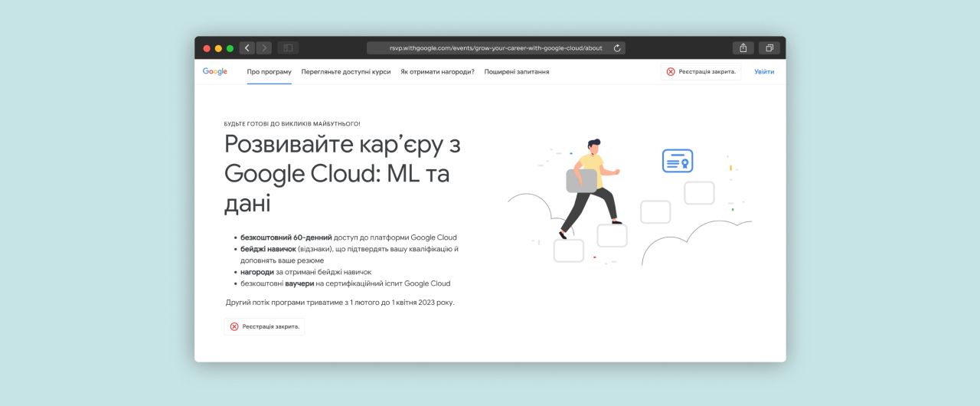Click the "Увійти" sign-in link
The image size is (980, 406).
[764, 72]
